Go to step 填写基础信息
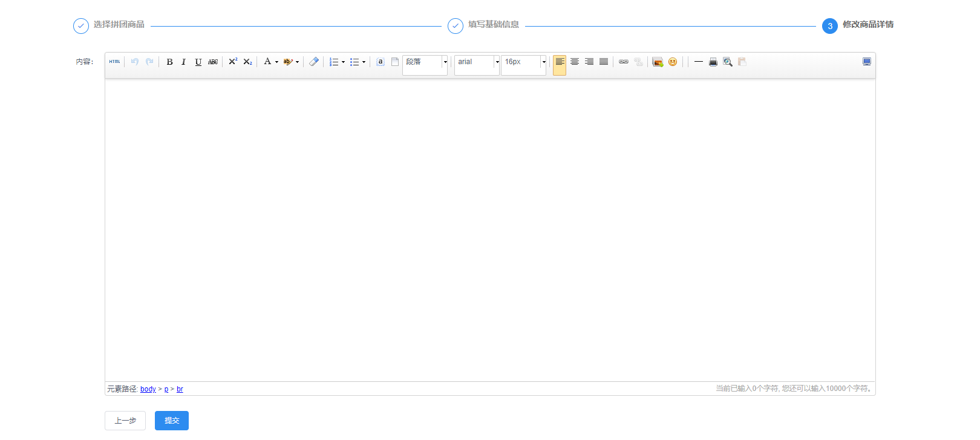980x440 pixels. click(483, 25)
